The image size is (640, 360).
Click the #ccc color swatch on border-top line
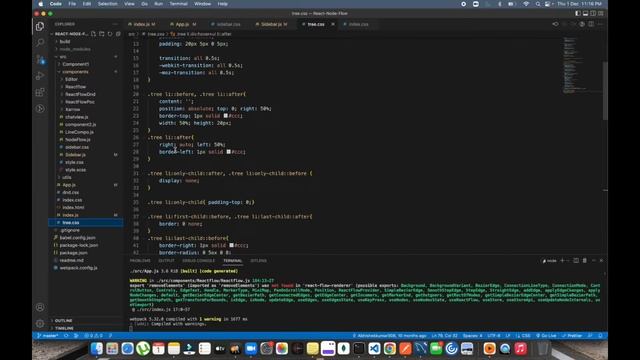[226, 116]
